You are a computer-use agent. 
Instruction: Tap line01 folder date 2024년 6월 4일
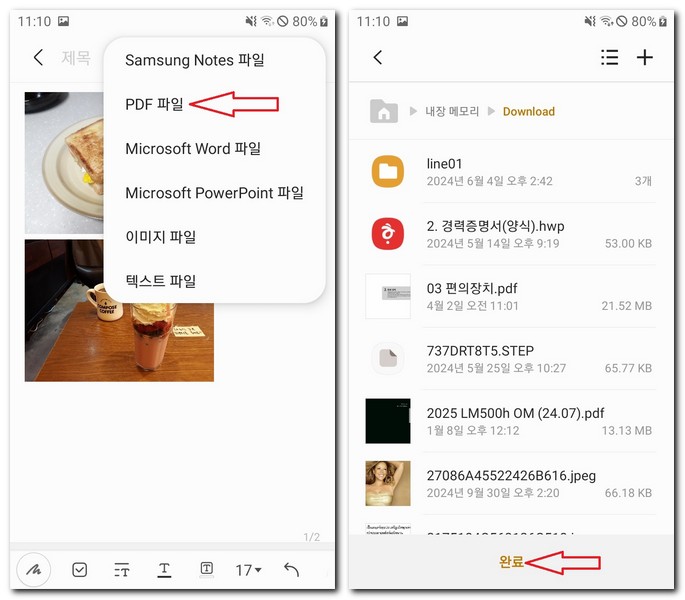click(489, 181)
